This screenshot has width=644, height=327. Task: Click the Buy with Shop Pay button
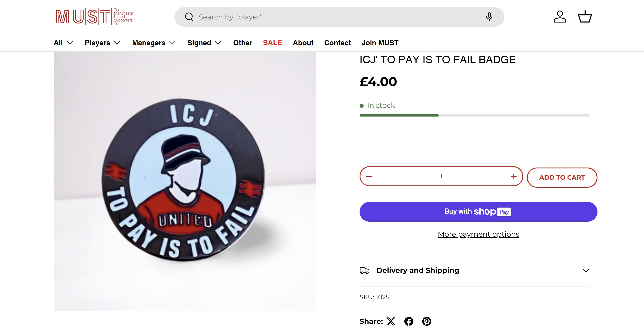(x=478, y=212)
